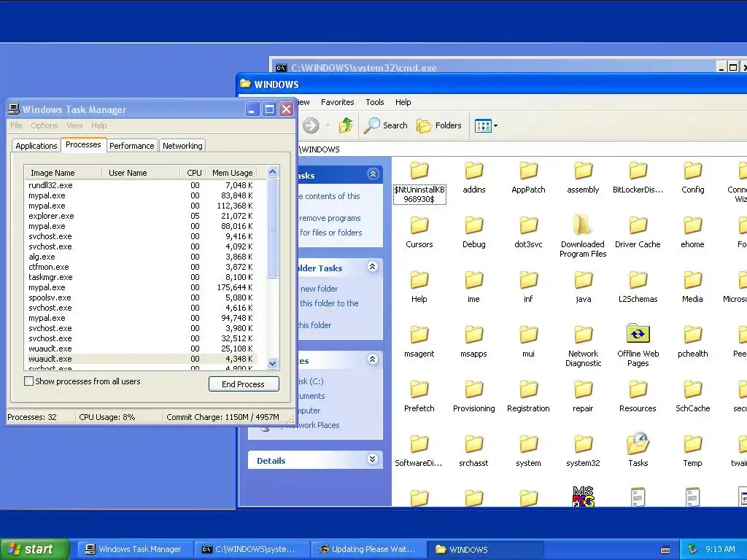Switch to WINDOWS folder taskbar button
Viewport: 747px width, 560px height.
(x=485, y=549)
